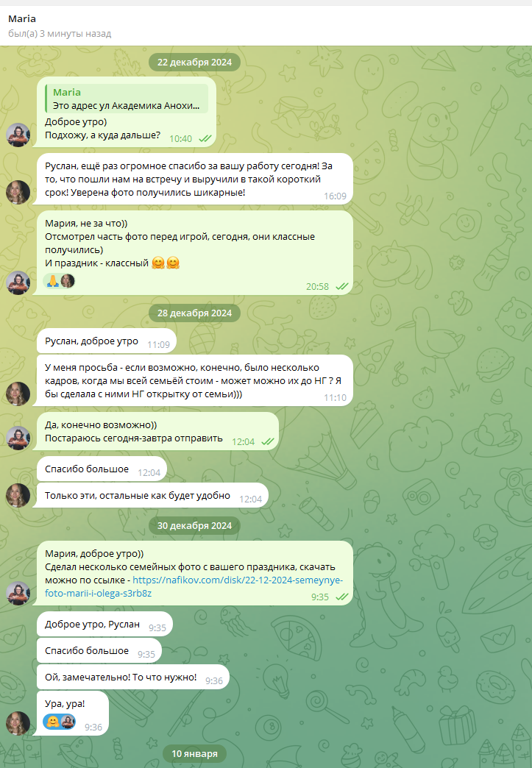Jump to quoted reply 'Это адрес ул Академика Анохи...'
Screen dimensions: 532x768
127,99
